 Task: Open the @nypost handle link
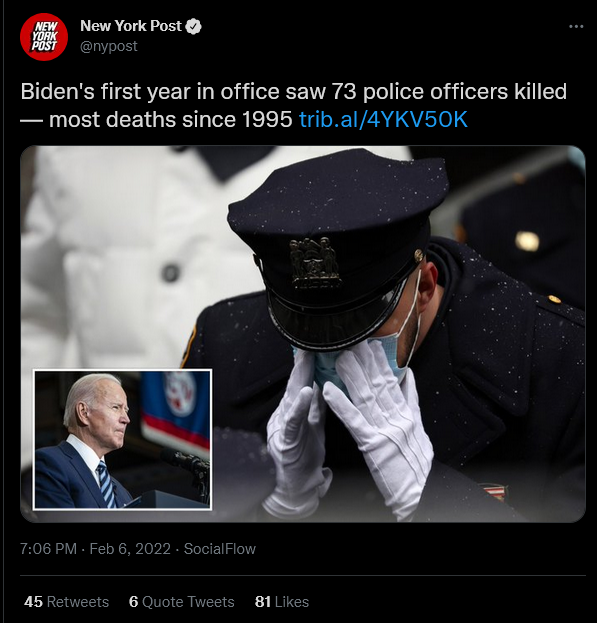tap(109, 46)
